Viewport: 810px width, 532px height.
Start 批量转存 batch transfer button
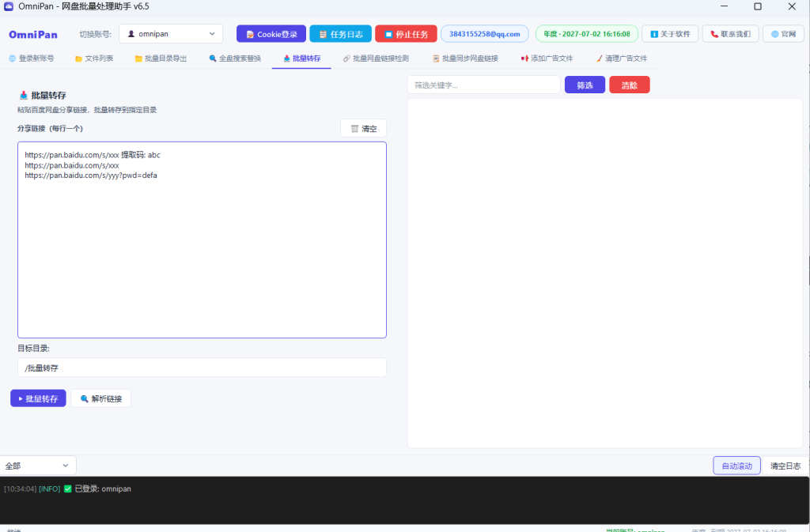[38, 398]
